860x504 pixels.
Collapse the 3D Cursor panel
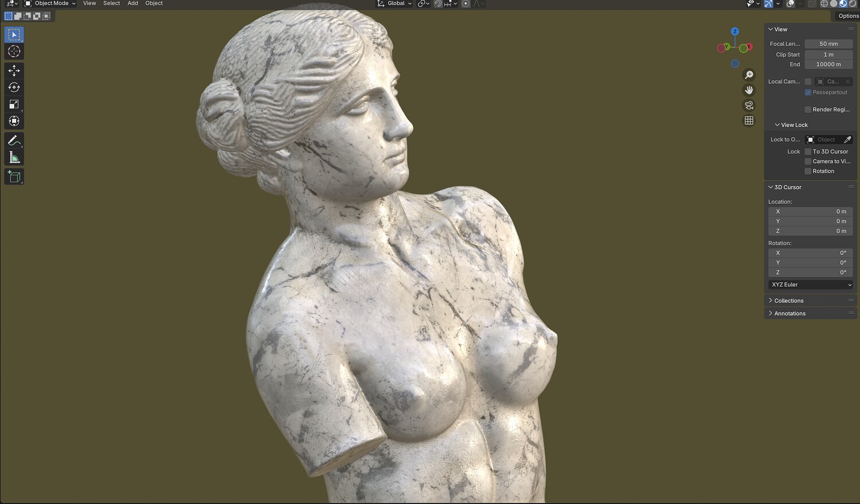tap(771, 187)
